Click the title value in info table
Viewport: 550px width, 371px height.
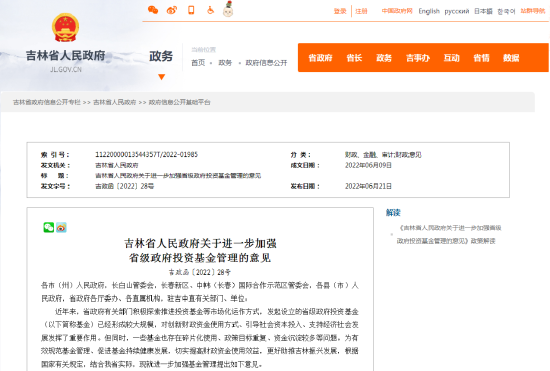coord(178,176)
